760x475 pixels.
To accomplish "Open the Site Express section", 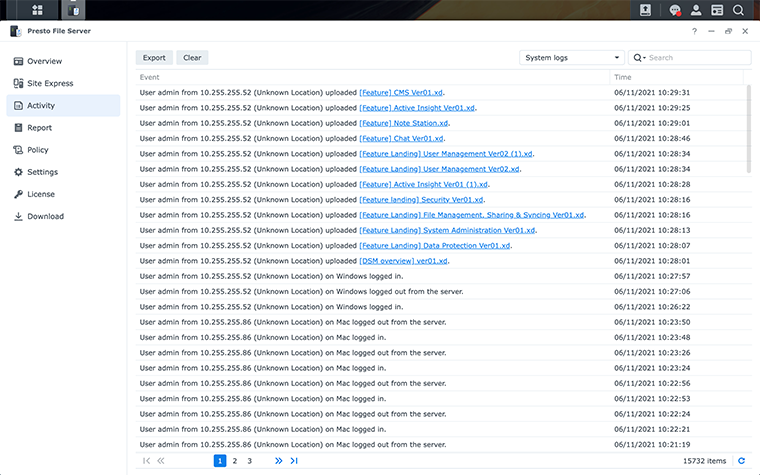I will pos(50,83).
